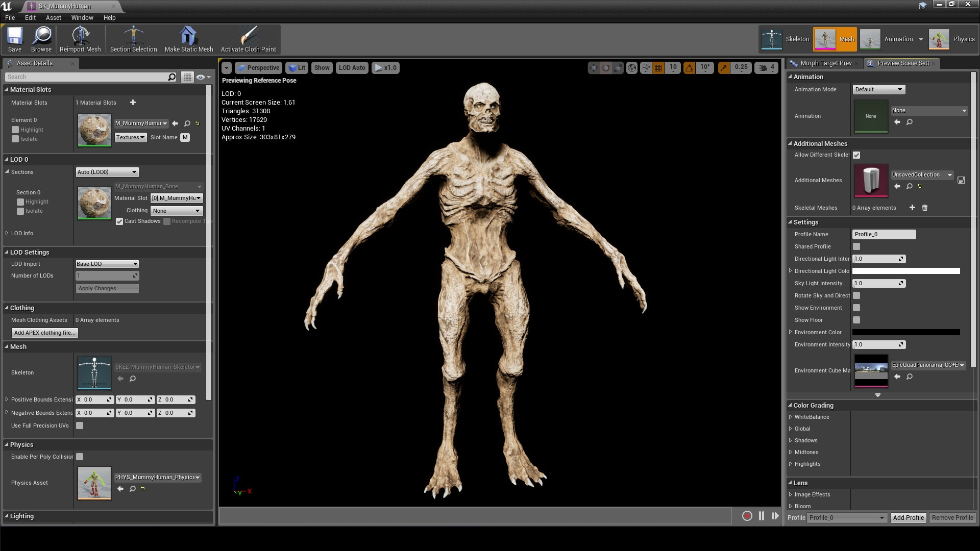Step forward one frame
Screen dimensions: 980x551
775,516
